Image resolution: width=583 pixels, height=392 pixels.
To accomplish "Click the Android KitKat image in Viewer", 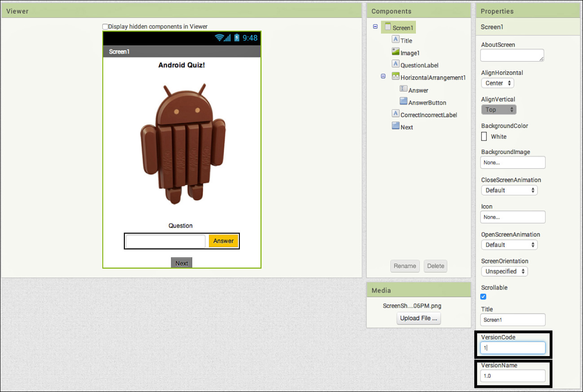I will (182, 144).
